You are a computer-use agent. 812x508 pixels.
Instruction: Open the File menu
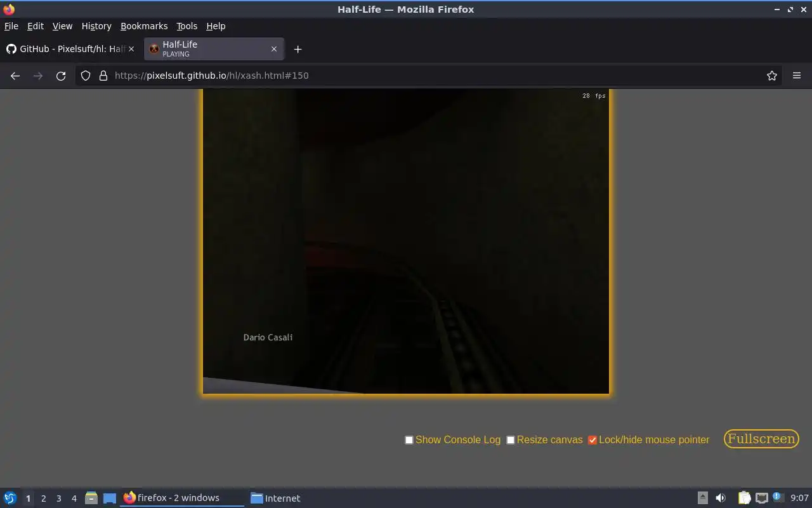(11, 26)
